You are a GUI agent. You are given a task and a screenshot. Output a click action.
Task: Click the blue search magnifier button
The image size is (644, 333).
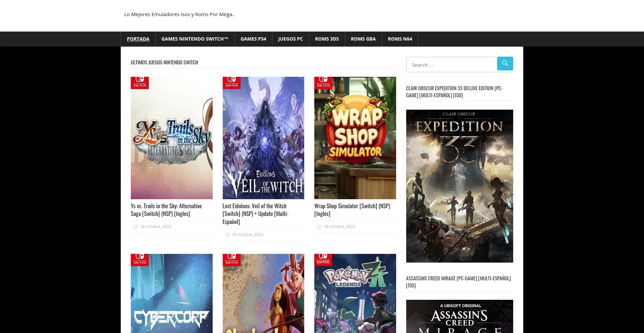505,63
